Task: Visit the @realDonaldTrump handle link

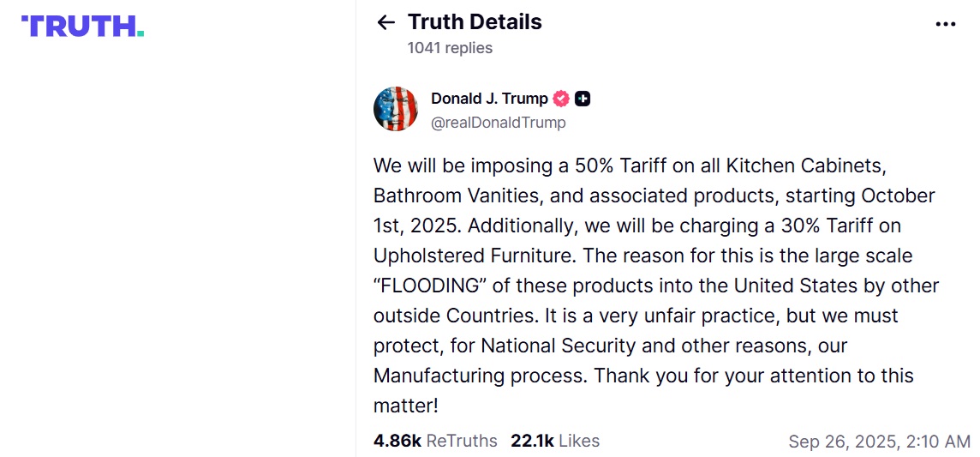Action: tap(499, 123)
